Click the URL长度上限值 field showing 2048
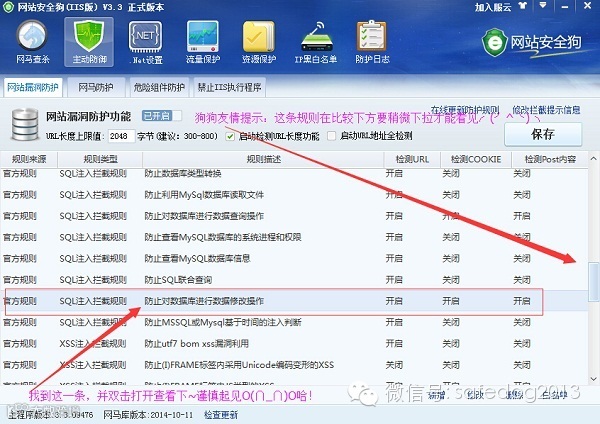600x424 pixels. click(121, 136)
